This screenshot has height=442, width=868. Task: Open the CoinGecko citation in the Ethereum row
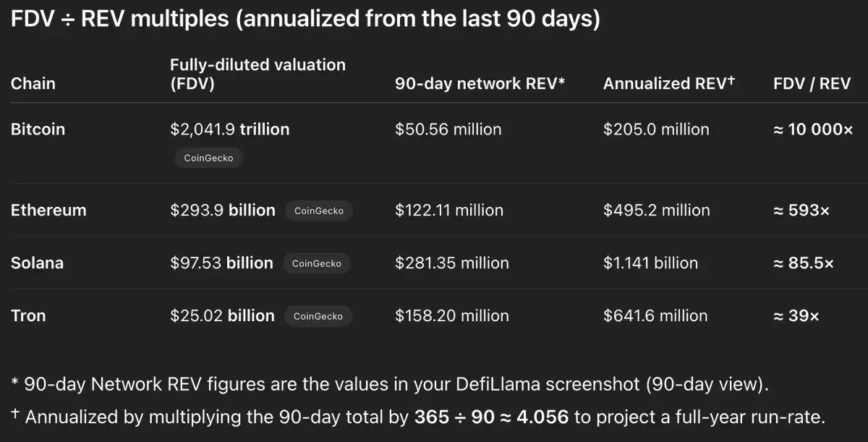click(x=319, y=211)
